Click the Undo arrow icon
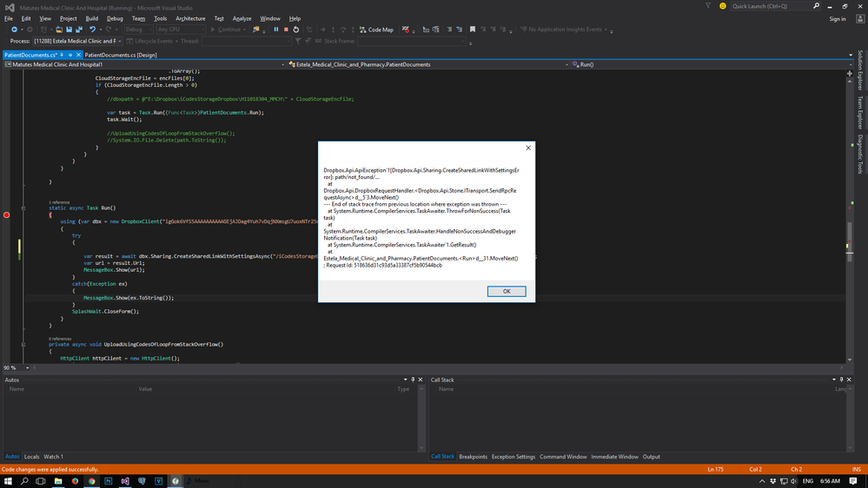This screenshot has height=488, width=868. pyautogui.click(x=93, y=30)
